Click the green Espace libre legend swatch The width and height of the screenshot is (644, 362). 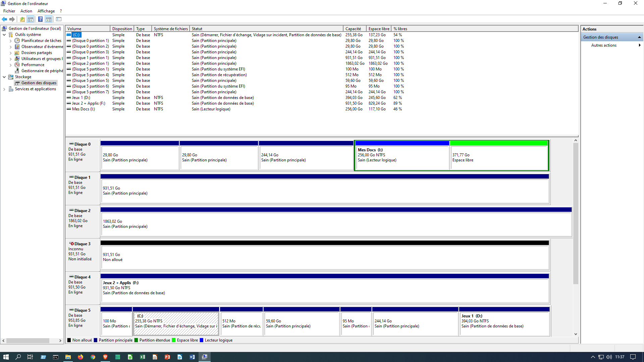point(174,340)
